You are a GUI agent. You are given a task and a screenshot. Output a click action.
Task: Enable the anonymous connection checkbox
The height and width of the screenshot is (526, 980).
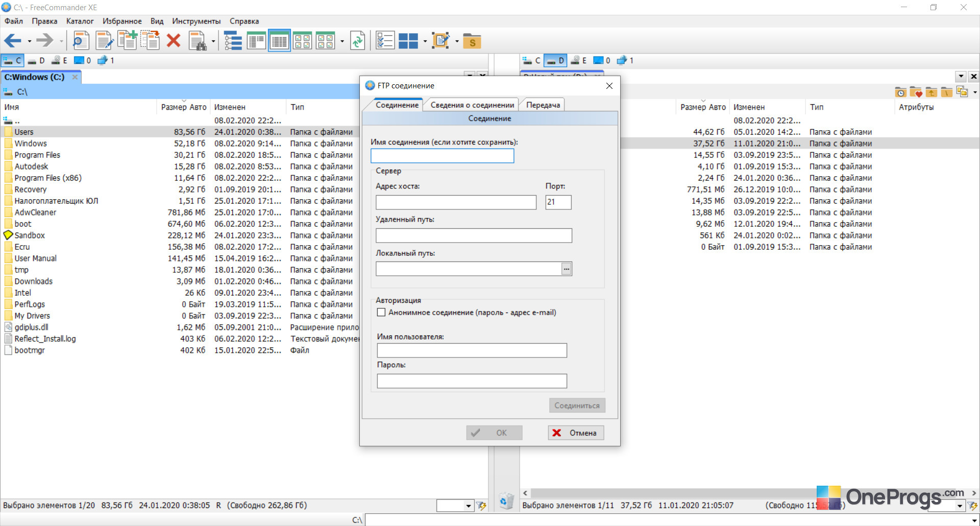click(381, 312)
